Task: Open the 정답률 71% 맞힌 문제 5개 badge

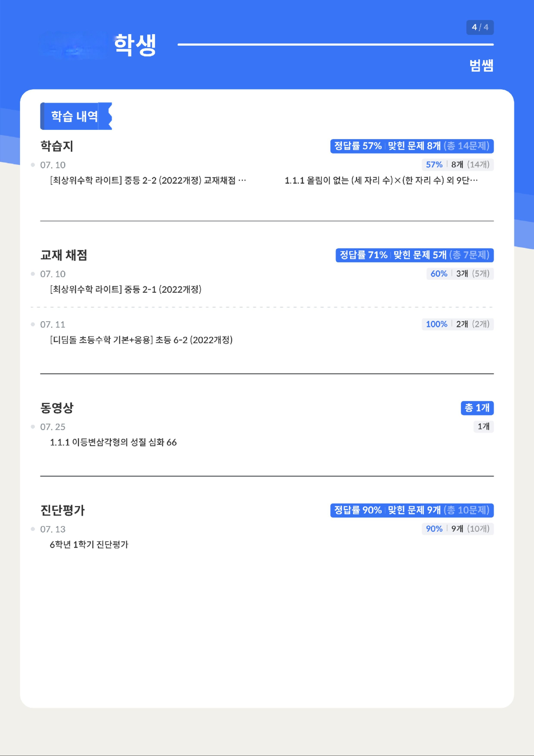Action: click(x=415, y=255)
